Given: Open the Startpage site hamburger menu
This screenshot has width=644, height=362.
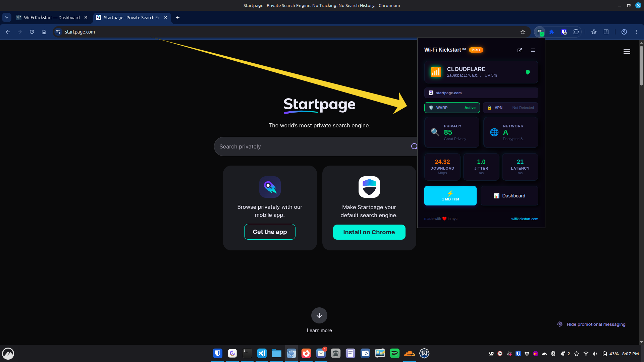Looking at the screenshot, I should click(627, 51).
